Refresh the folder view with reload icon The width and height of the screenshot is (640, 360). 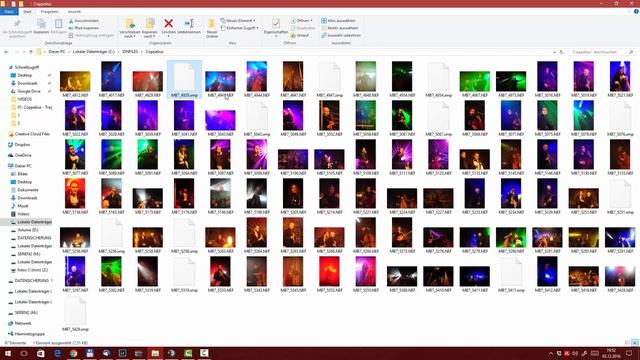[561, 52]
